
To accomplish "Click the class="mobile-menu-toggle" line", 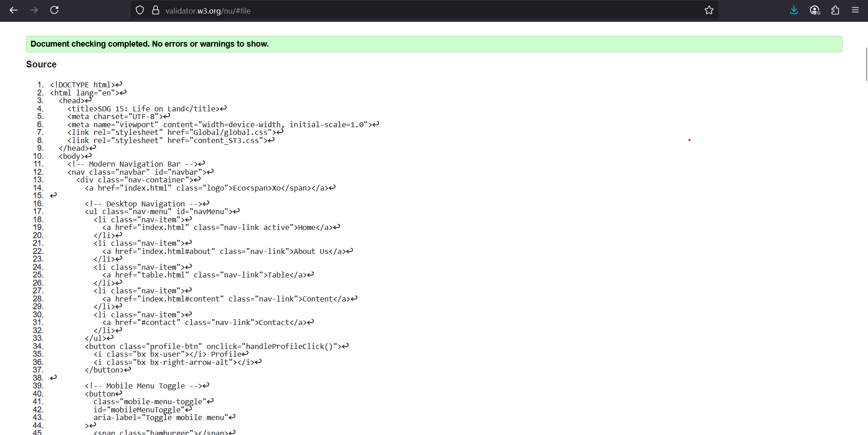I will coord(154,402).
